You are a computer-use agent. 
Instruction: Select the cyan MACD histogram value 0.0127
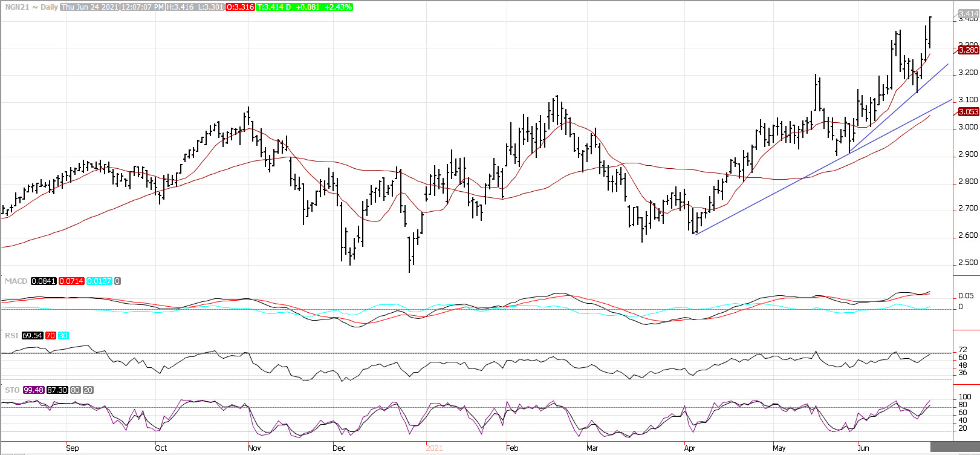[99, 281]
